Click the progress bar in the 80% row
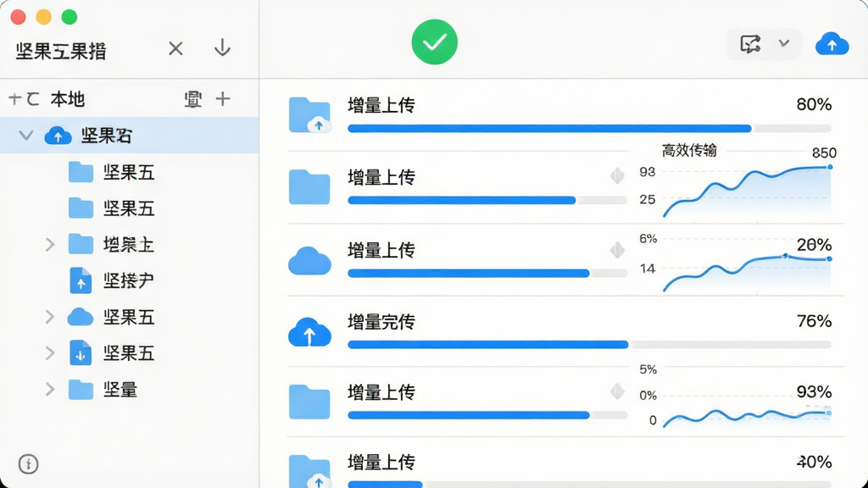The image size is (868, 488). [x=590, y=129]
